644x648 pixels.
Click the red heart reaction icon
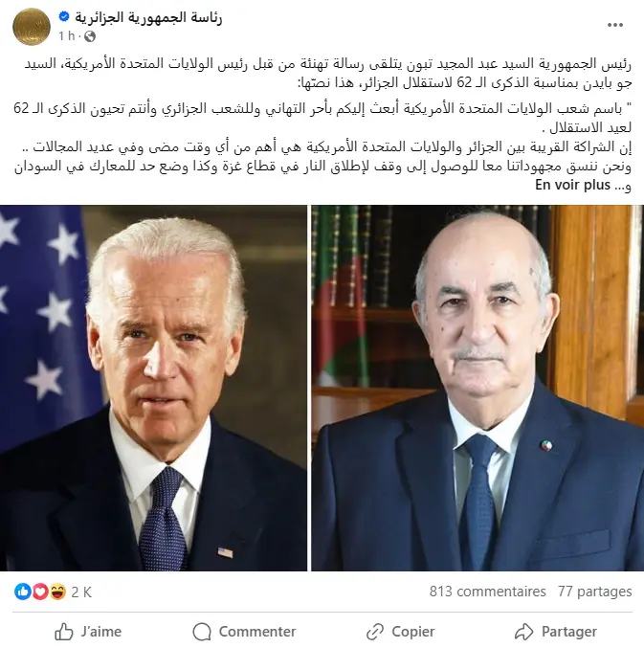[40, 592]
